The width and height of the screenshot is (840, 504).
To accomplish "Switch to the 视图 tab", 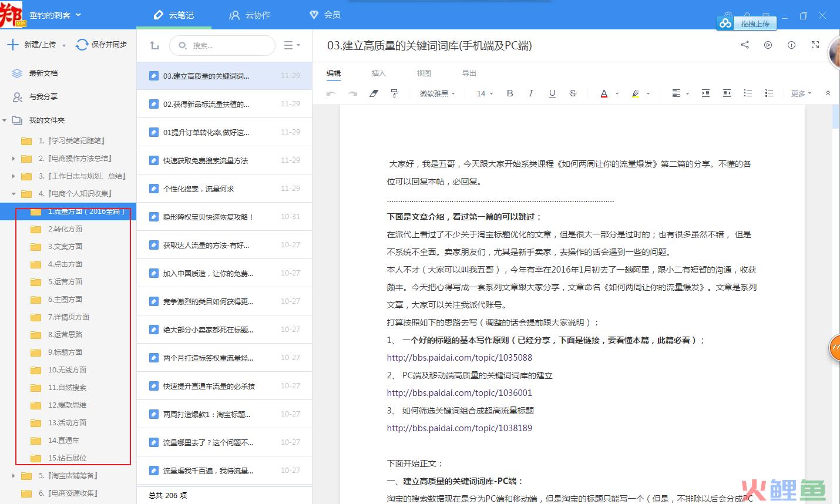I will pos(424,73).
